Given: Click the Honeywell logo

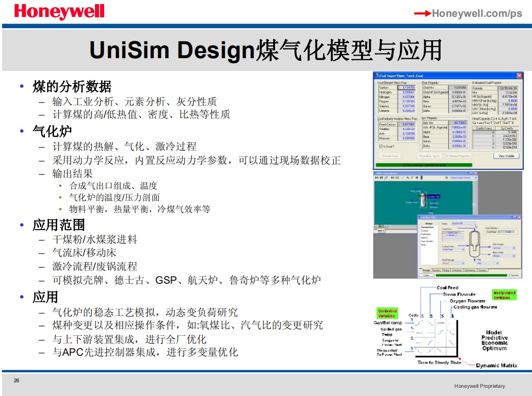Looking at the screenshot, I should (x=59, y=12).
